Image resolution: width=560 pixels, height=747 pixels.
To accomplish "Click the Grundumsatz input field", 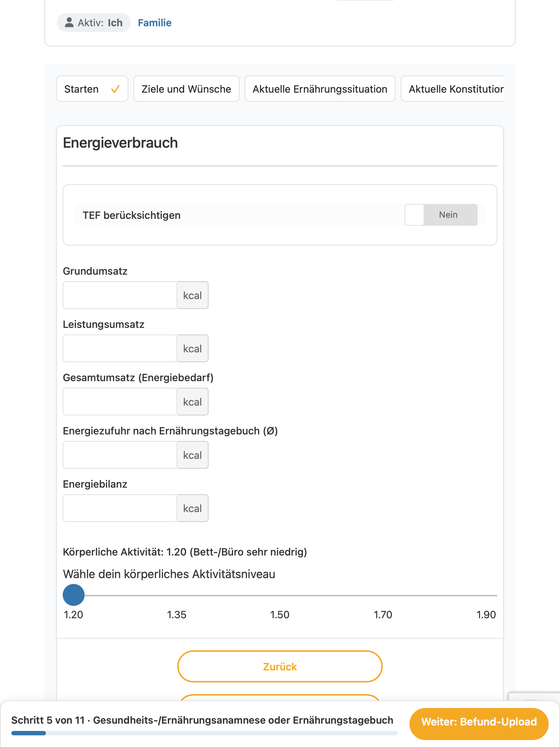I will tap(120, 295).
